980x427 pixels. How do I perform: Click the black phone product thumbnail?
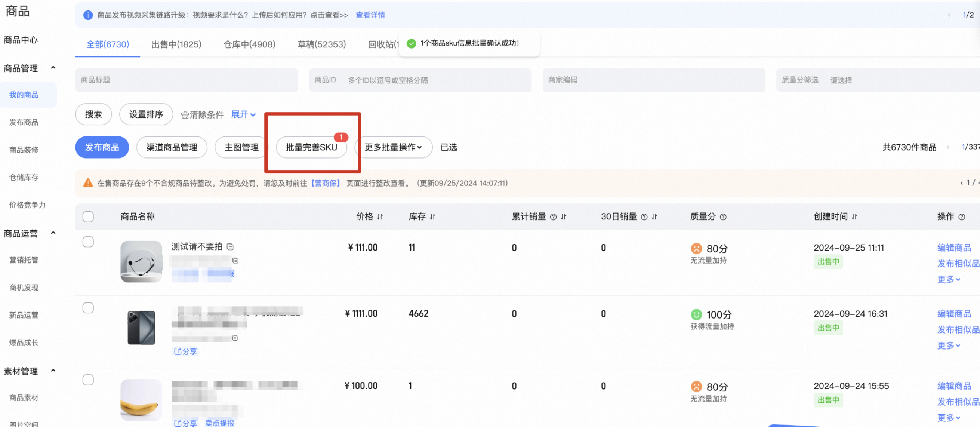coord(141,327)
